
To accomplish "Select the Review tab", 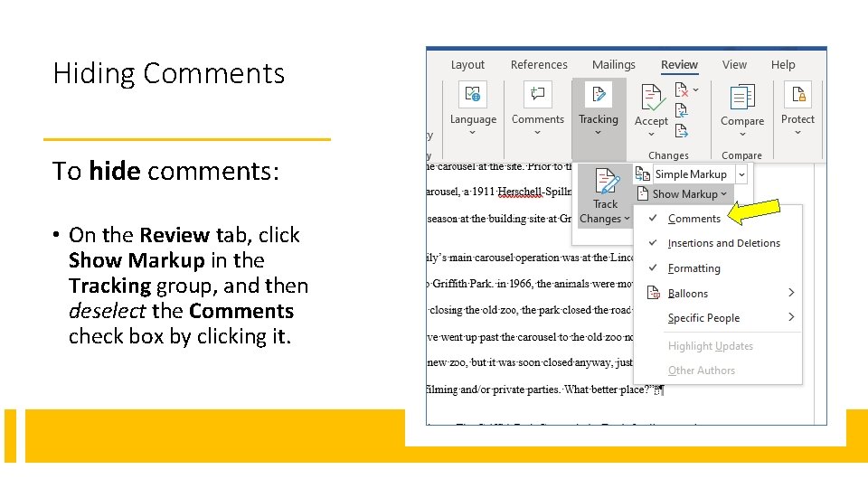I will pos(679,65).
